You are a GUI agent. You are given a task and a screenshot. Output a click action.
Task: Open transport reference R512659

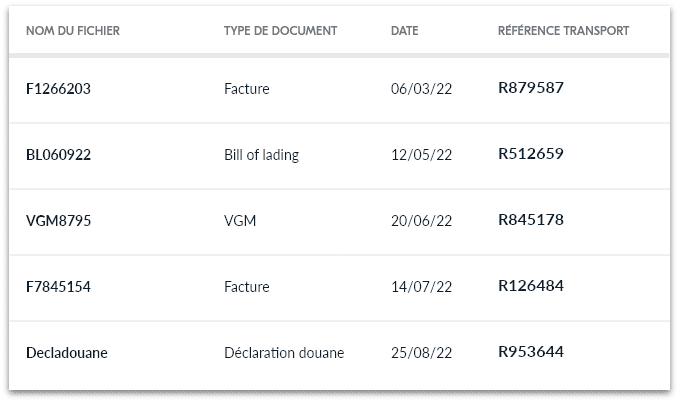pyautogui.click(x=531, y=154)
